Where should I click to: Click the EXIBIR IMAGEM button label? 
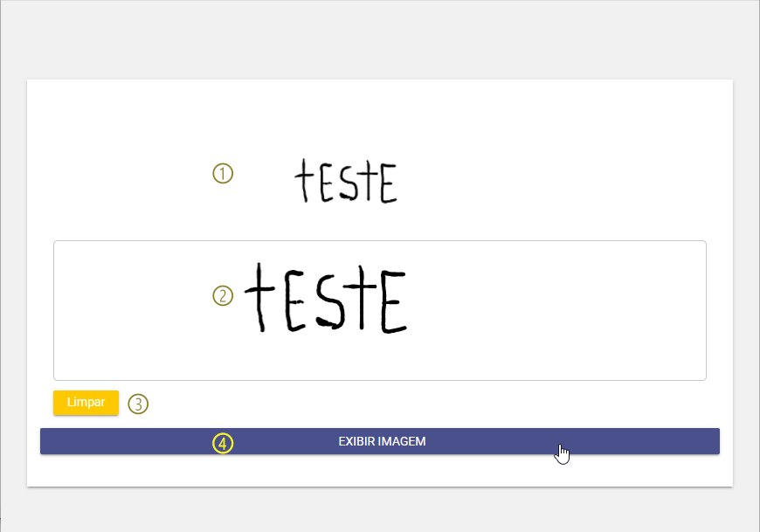[x=382, y=441]
